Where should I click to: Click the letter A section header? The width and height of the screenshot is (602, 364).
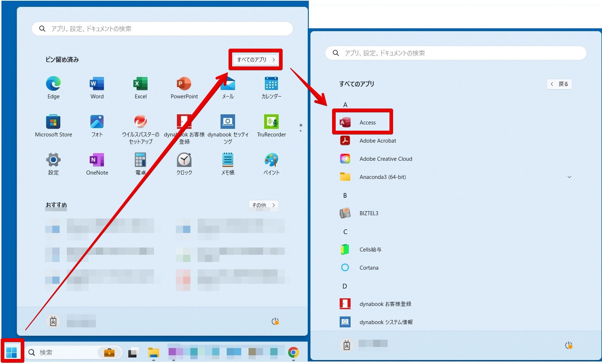coord(345,105)
